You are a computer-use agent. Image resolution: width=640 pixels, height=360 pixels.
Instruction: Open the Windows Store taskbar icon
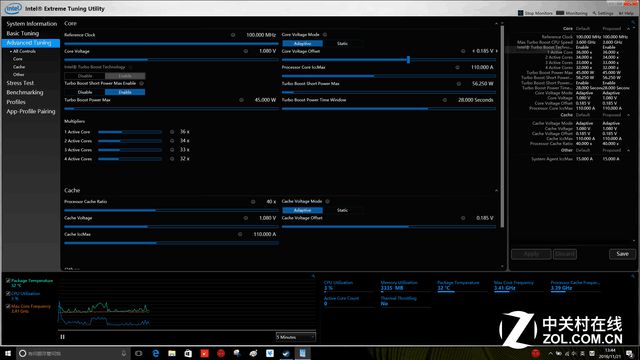[188, 353]
